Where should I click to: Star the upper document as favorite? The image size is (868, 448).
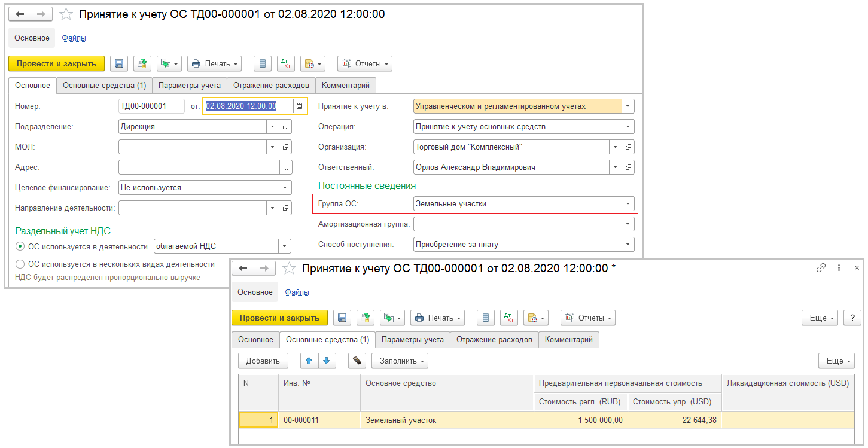pyautogui.click(x=66, y=14)
